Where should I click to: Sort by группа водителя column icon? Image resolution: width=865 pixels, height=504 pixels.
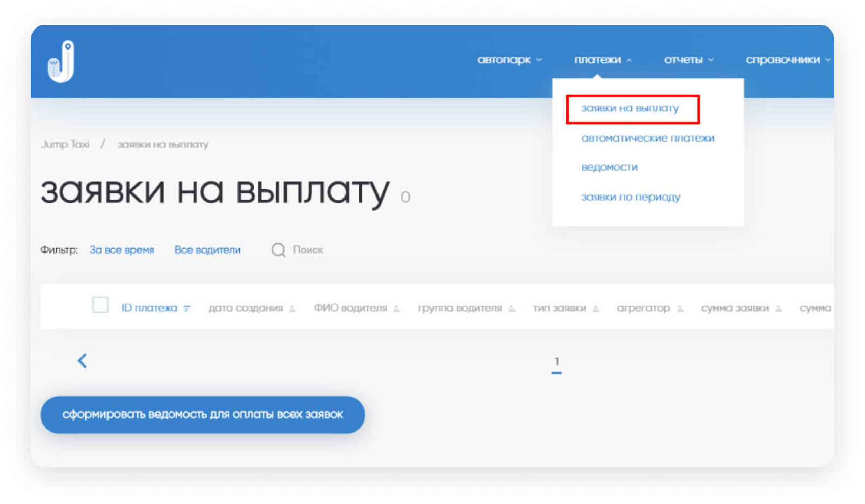point(512,309)
